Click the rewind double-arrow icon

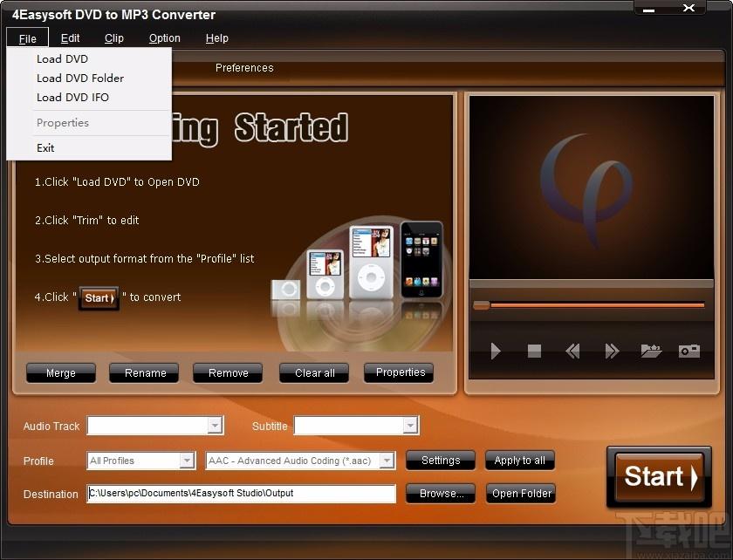point(572,351)
